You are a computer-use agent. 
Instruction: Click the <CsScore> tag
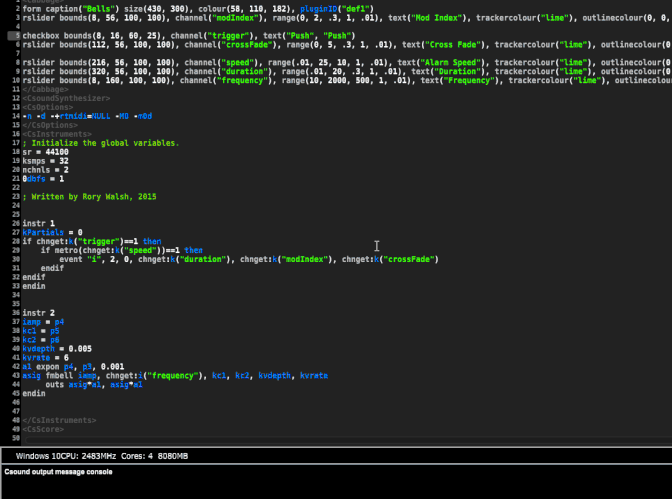(x=43, y=430)
